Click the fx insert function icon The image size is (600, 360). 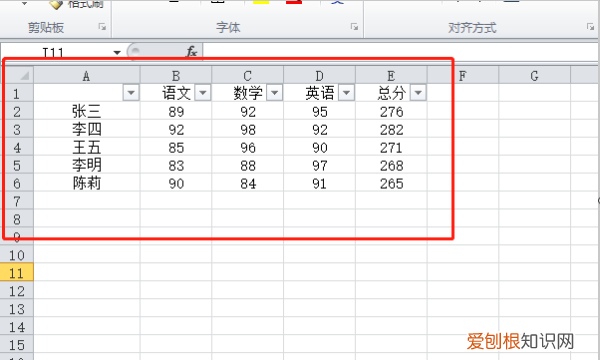[191, 52]
